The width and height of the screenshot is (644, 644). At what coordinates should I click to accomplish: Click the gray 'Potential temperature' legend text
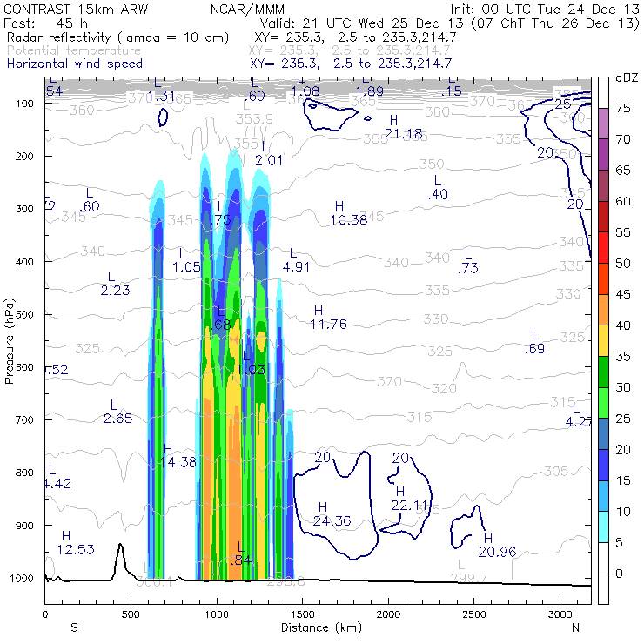[74, 50]
